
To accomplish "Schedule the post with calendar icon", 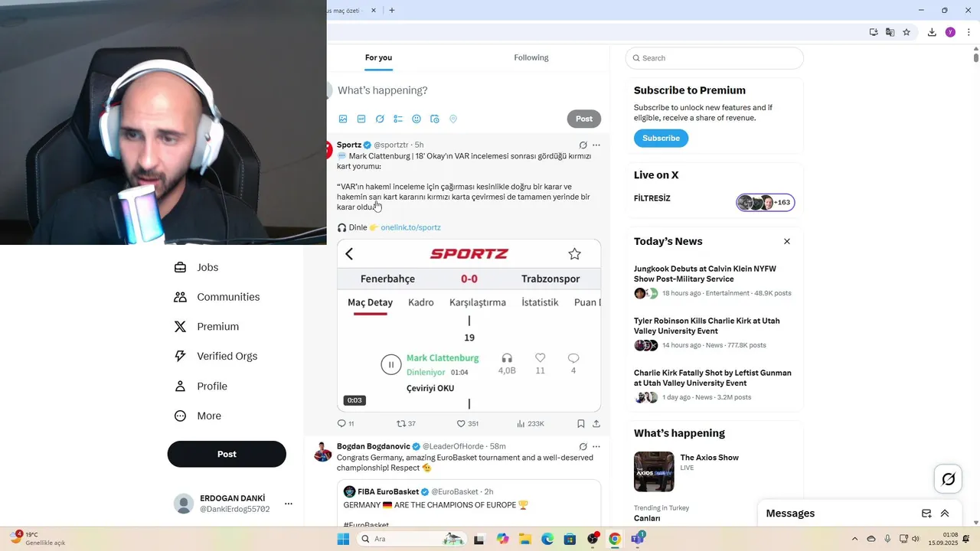I will (435, 119).
